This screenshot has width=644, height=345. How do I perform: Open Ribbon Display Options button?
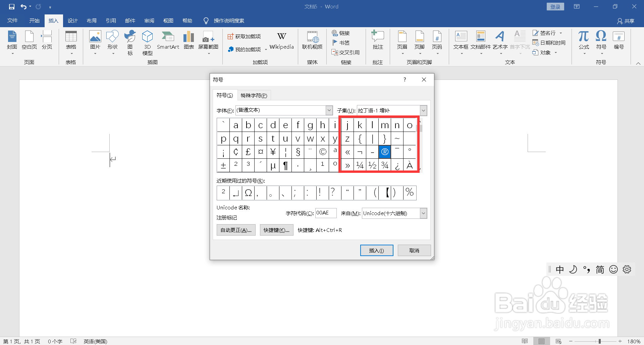pos(577,6)
